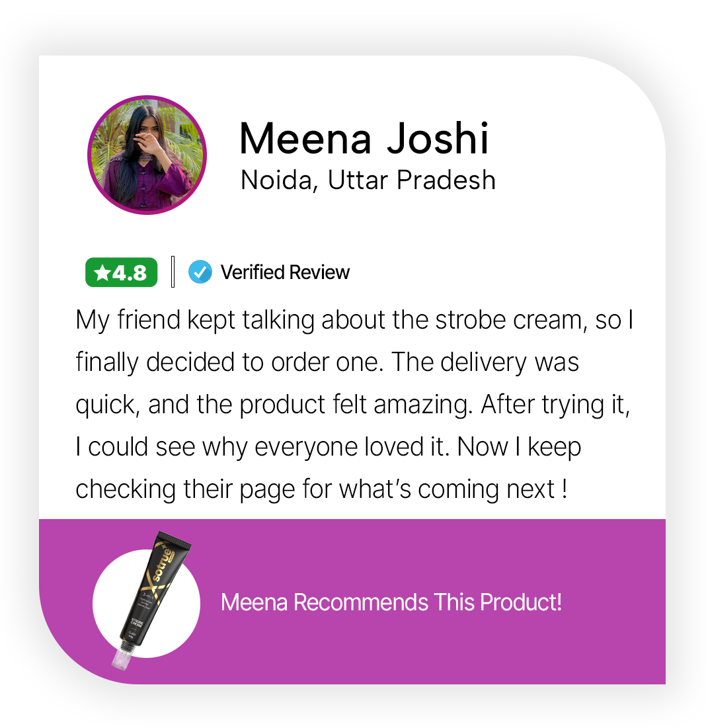This screenshot has height=728, width=706.
Task: Click the transparent cap of the tube
Action: pos(120,659)
